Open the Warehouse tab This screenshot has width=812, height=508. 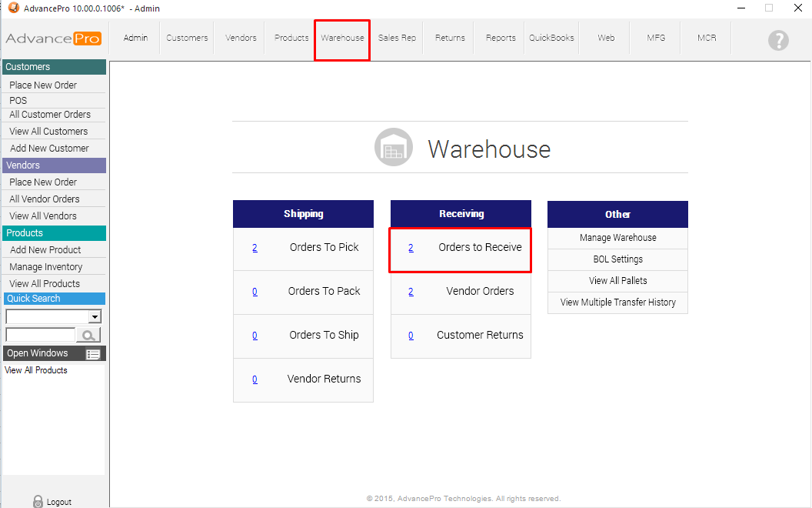[342, 38]
